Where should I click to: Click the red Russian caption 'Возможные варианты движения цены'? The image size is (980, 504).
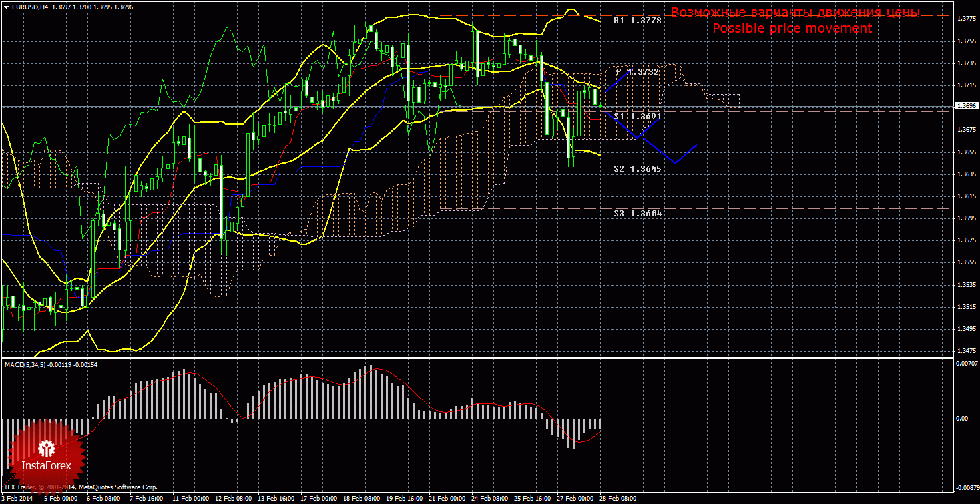coord(795,13)
